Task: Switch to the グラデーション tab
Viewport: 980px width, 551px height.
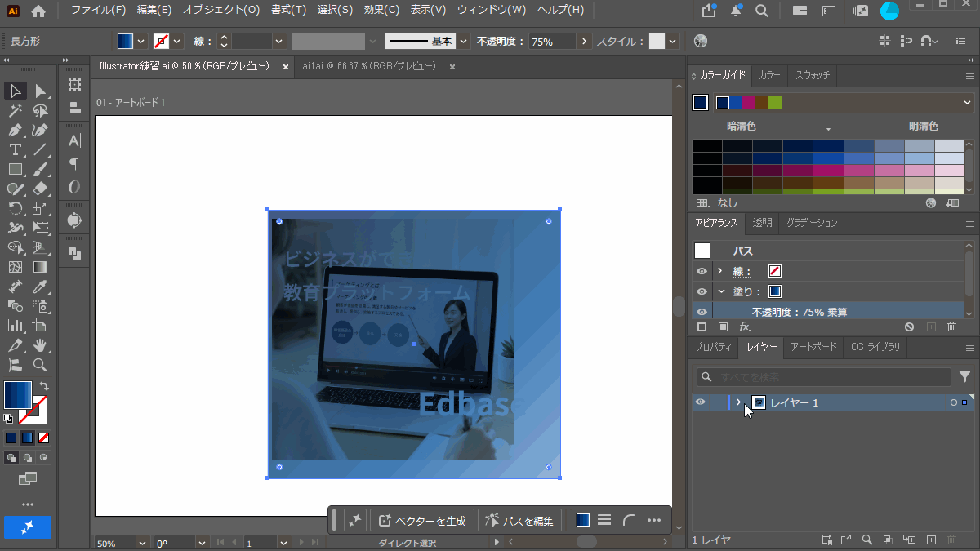Action: pyautogui.click(x=812, y=223)
